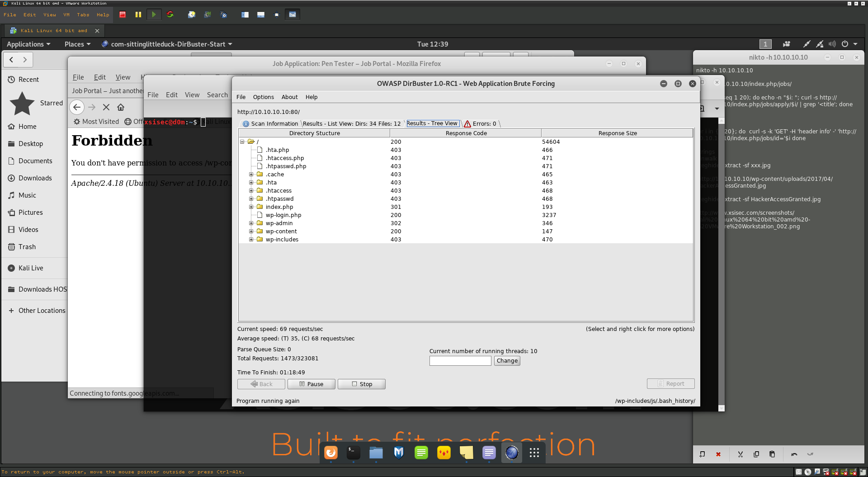
Task: Open Other Locations in file manager sidebar
Action: (x=37, y=311)
